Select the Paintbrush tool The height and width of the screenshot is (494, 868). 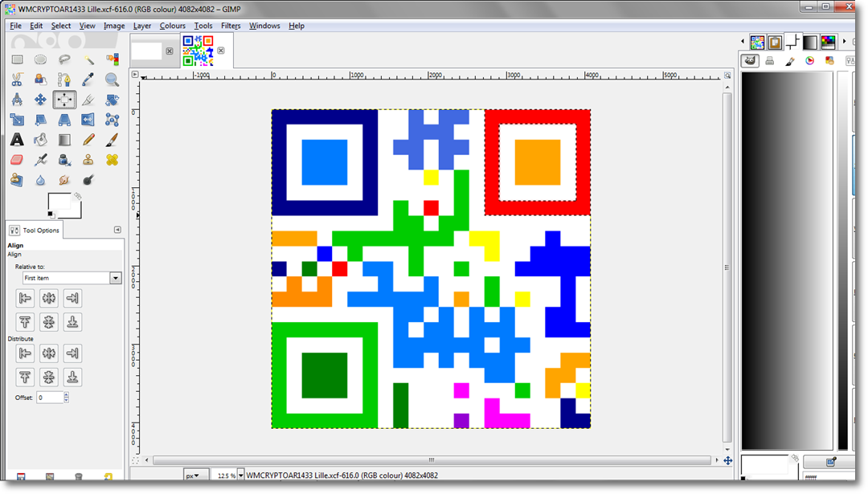point(112,140)
